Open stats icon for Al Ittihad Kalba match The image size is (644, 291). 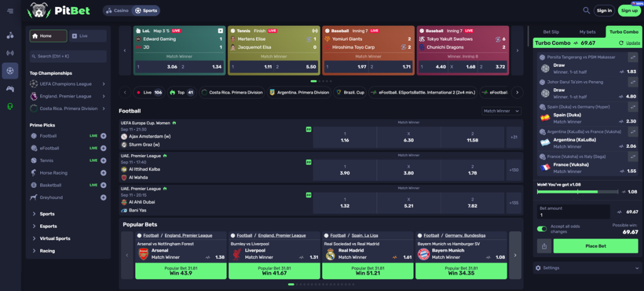(x=308, y=162)
